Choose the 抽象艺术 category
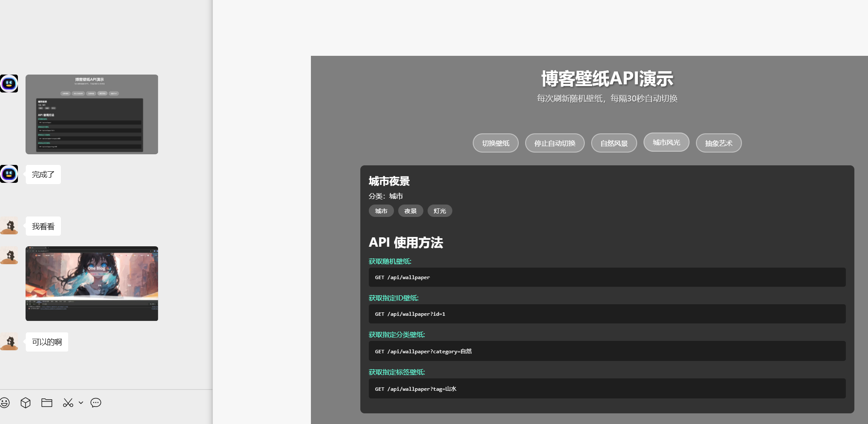Screen dimensions: 868x424 [x=719, y=143]
